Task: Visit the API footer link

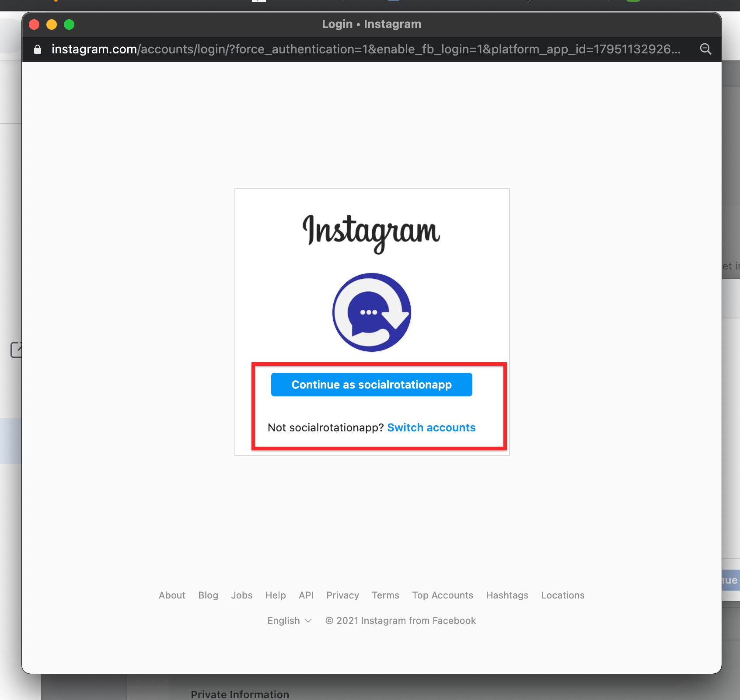Action: click(x=306, y=595)
